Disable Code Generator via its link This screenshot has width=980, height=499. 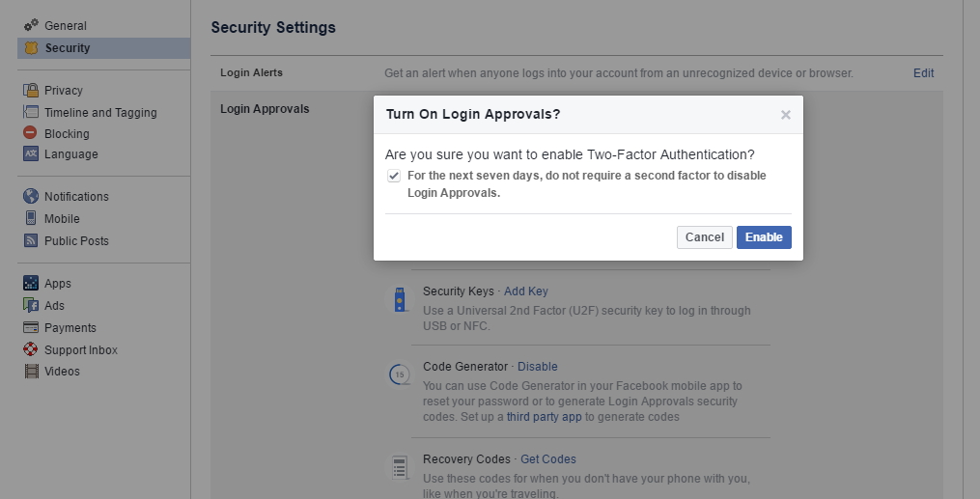537,367
